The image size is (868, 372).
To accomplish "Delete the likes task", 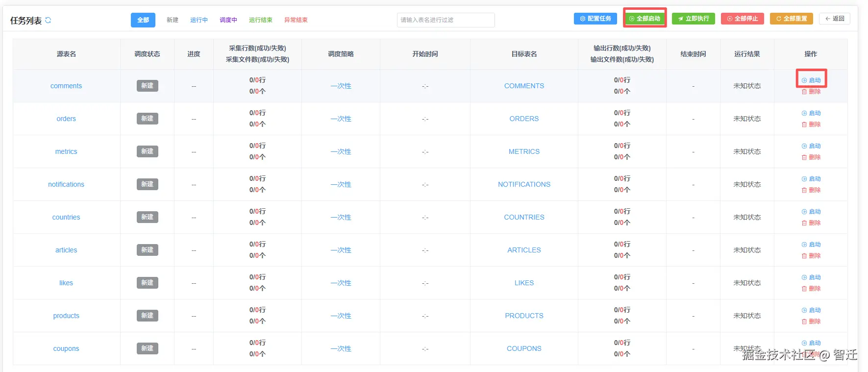I will click(x=811, y=289).
